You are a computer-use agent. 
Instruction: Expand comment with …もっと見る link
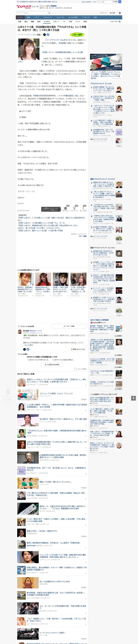28,345
